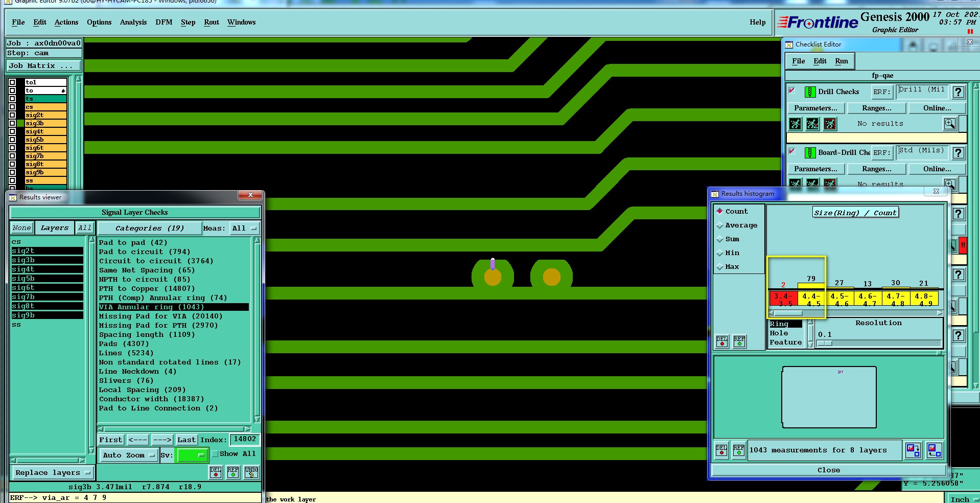Click REF icon beside measurements text

pyautogui.click(x=738, y=450)
